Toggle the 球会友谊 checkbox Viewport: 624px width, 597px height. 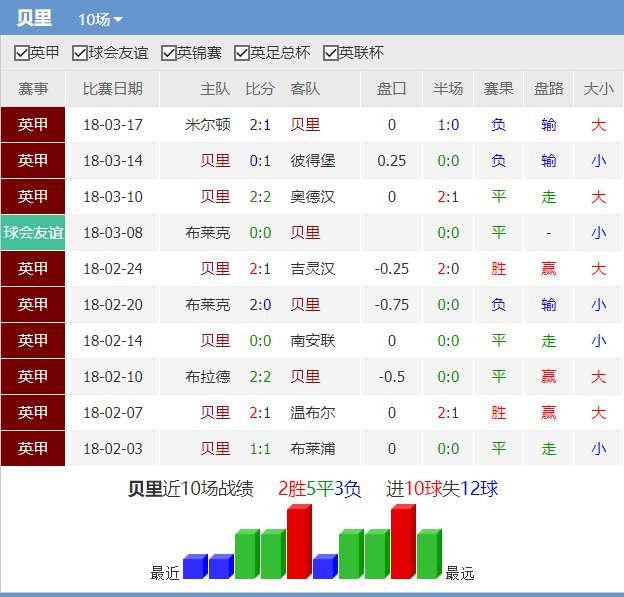[80, 53]
